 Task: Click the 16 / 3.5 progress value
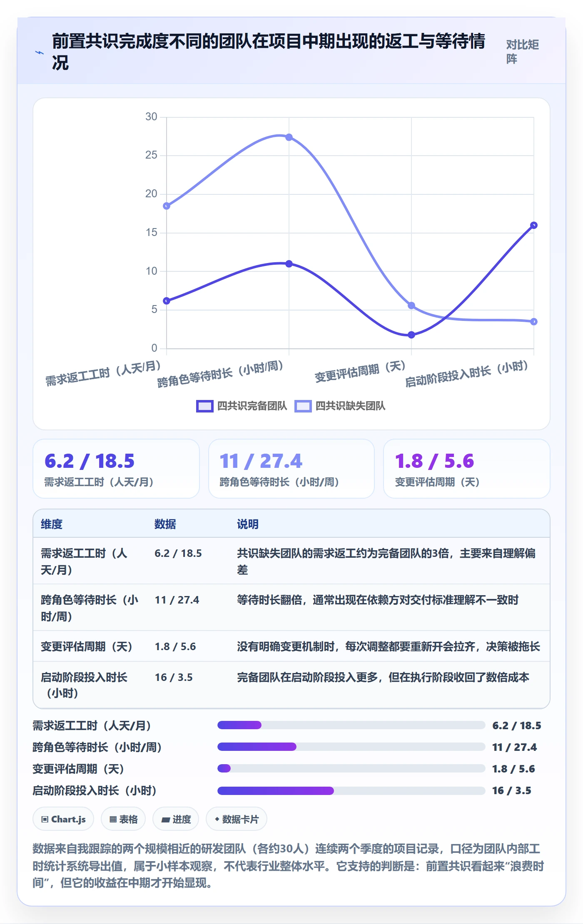512,791
